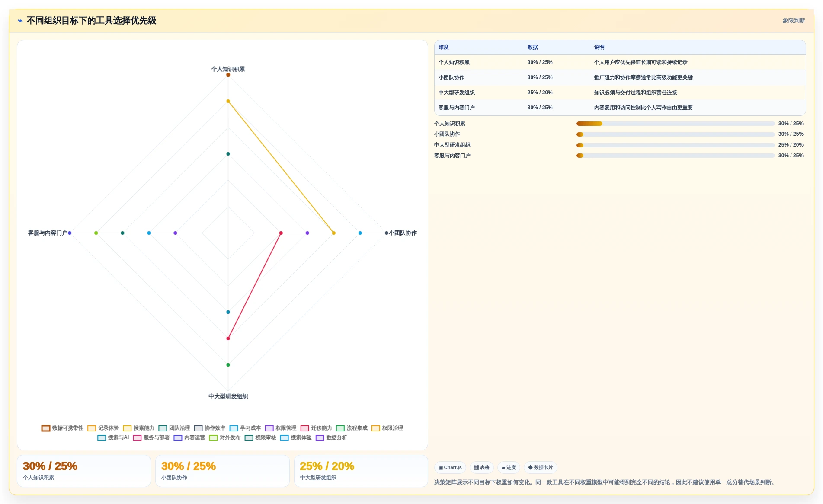
Task: Click the 中大型研发组织 progress bar
Action: click(676, 145)
